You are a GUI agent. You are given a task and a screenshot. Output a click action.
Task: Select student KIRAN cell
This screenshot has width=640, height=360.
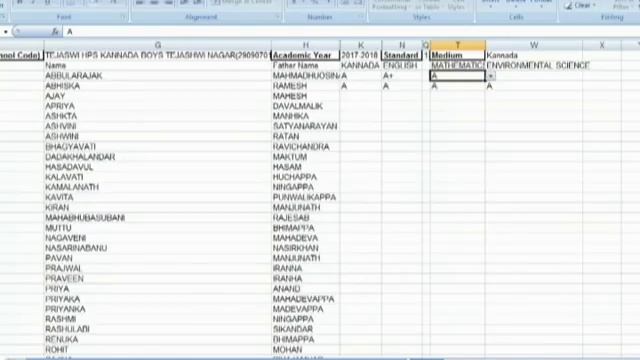pos(158,207)
